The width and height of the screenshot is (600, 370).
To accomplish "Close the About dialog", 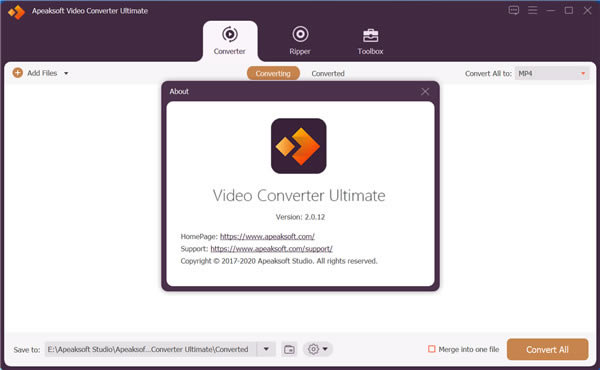I will 425,91.
